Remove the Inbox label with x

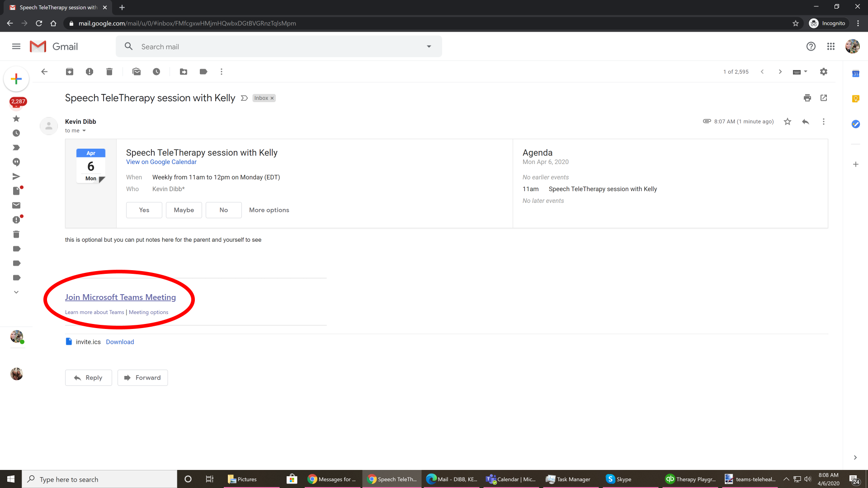click(272, 98)
